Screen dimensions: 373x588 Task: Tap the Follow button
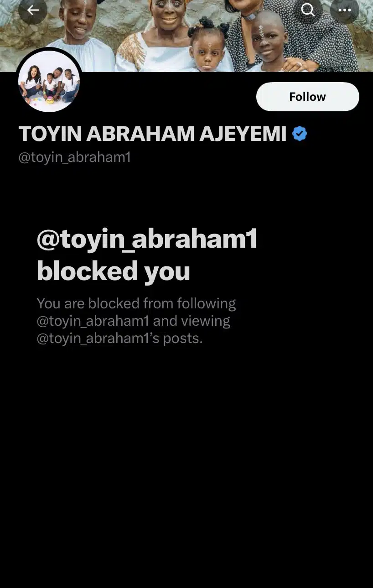pos(308,97)
